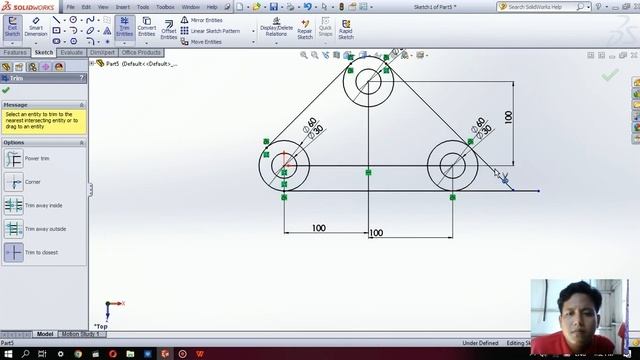
Task: Switch to the DimXpert tab
Action: [102, 53]
